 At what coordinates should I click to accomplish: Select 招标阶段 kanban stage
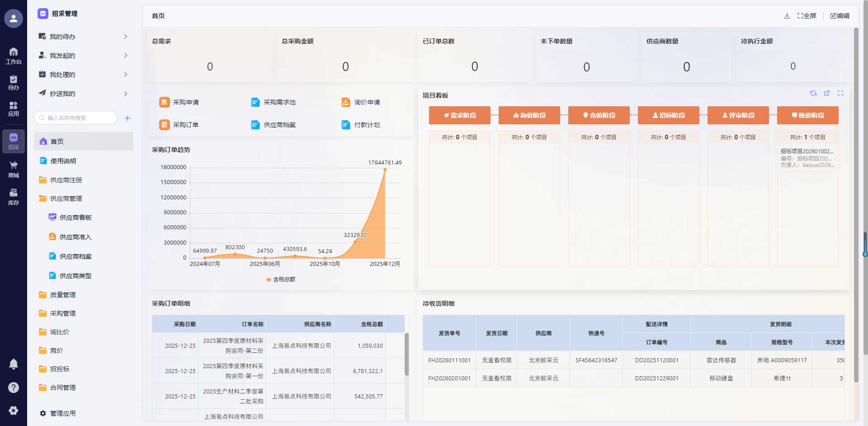click(x=669, y=115)
